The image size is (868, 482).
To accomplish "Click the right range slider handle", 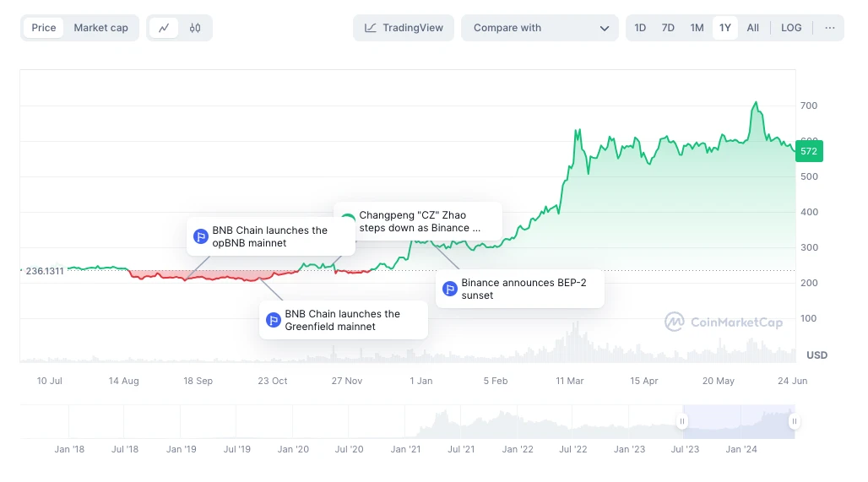I will pos(794,421).
